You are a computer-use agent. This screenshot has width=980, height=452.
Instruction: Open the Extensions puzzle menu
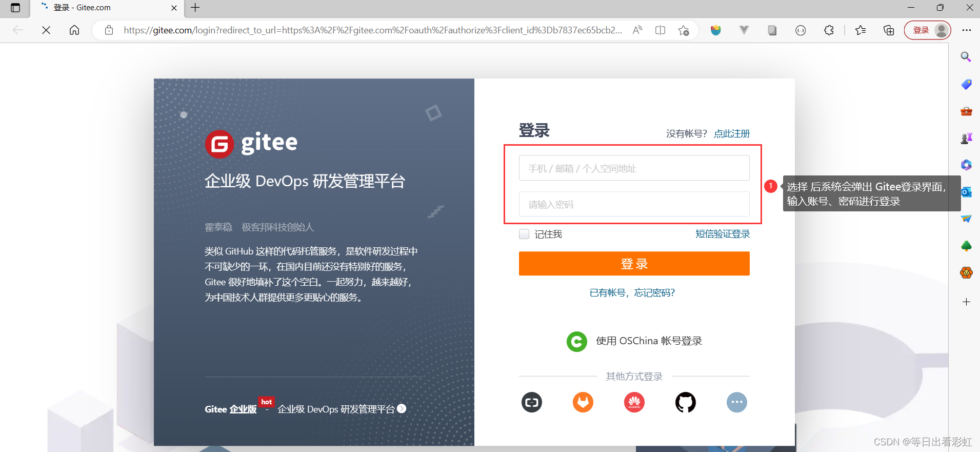[x=829, y=30]
